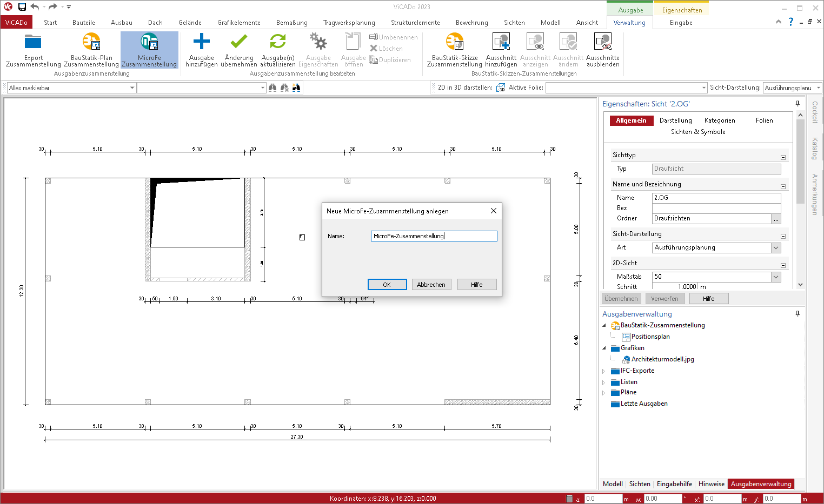Open BauStatik-Plan Zusammenstellung
824x504 pixels.
click(91, 50)
